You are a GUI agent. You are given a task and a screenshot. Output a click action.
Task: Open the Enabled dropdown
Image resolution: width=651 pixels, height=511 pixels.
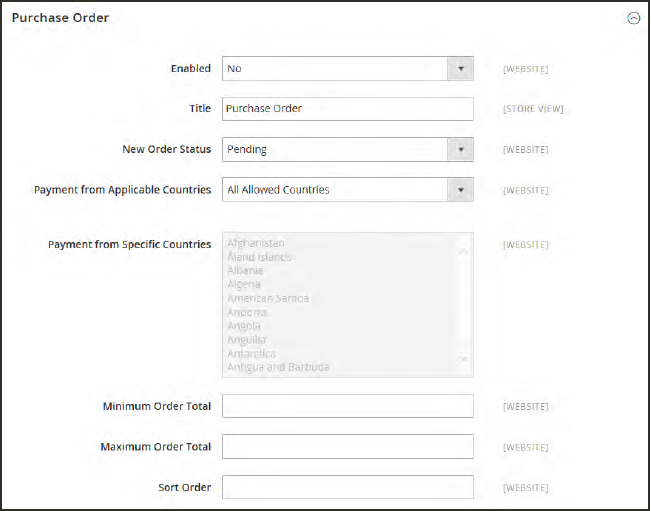(347, 69)
